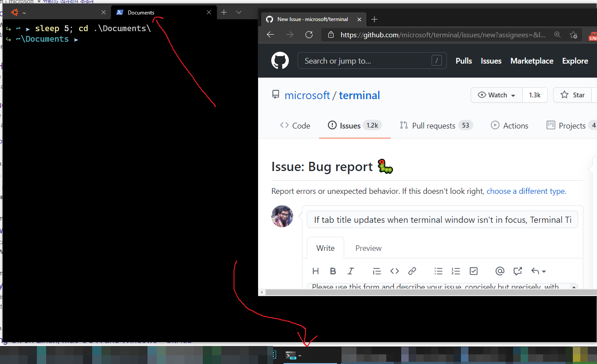Add a task list checkbox item
Image resolution: width=597 pixels, height=364 pixels.
(x=473, y=271)
